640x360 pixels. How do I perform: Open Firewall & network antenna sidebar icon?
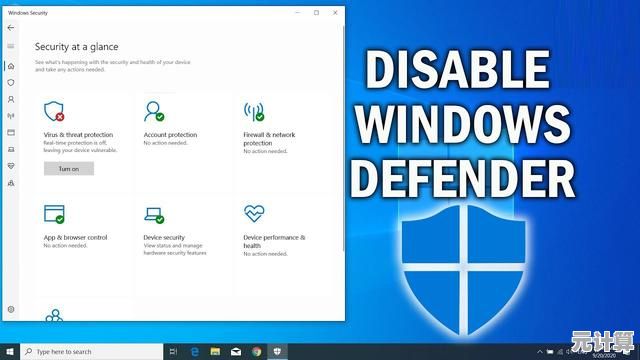[11, 116]
